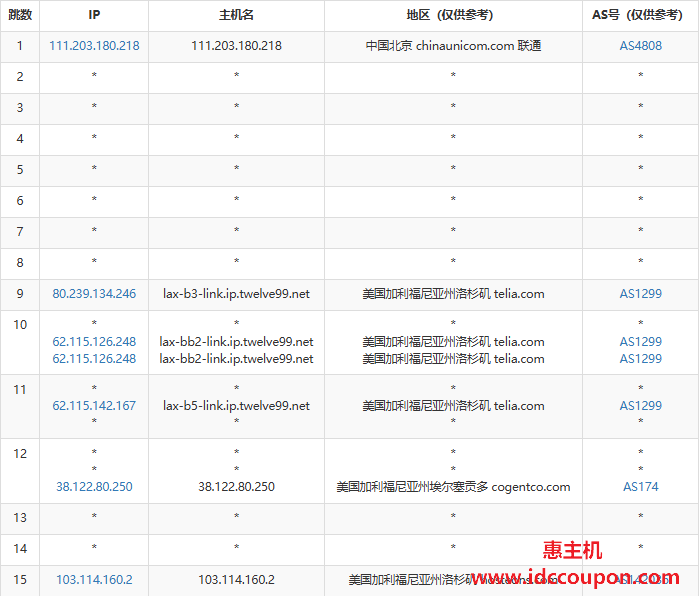Viewport: 699px width, 596px height.
Task: Select the hostname lax-b3-link.ip.twelve99.net
Action: click(236, 294)
